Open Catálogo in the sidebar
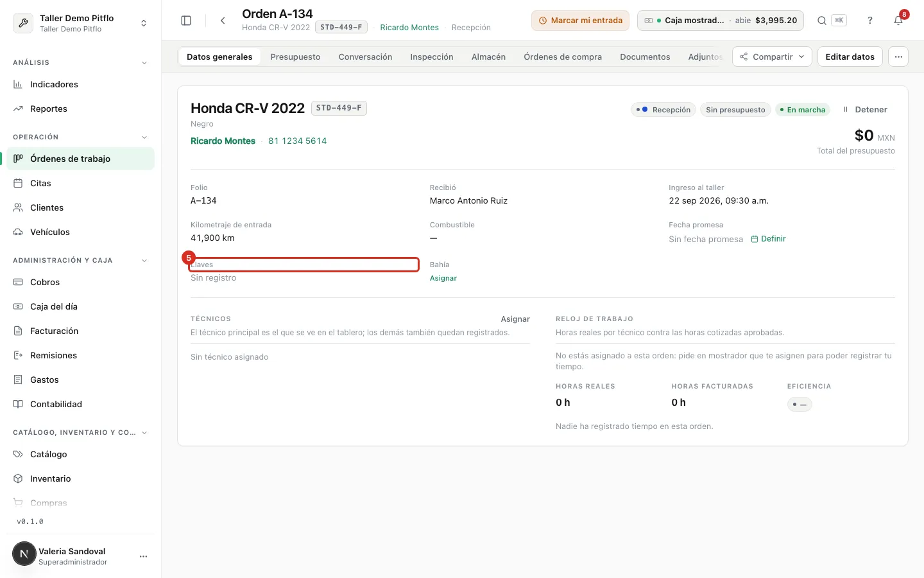Screen dimensions: 924x578 [80, 454]
